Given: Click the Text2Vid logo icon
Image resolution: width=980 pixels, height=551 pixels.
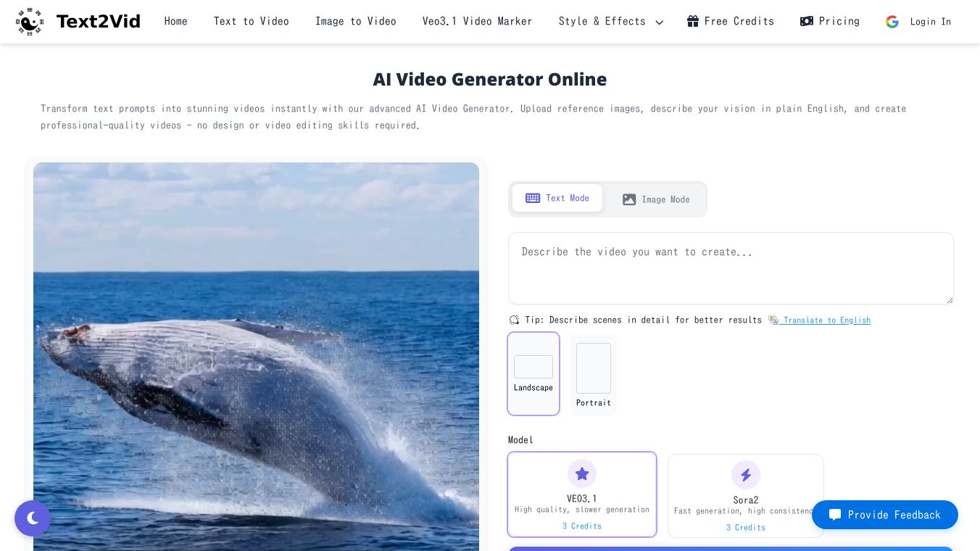Looking at the screenshot, I should pos(30,22).
